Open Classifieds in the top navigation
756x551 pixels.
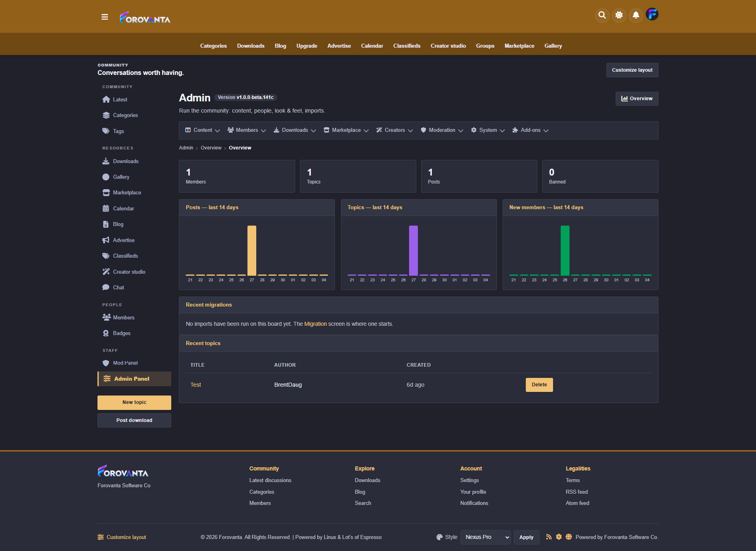(x=407, y=46)
